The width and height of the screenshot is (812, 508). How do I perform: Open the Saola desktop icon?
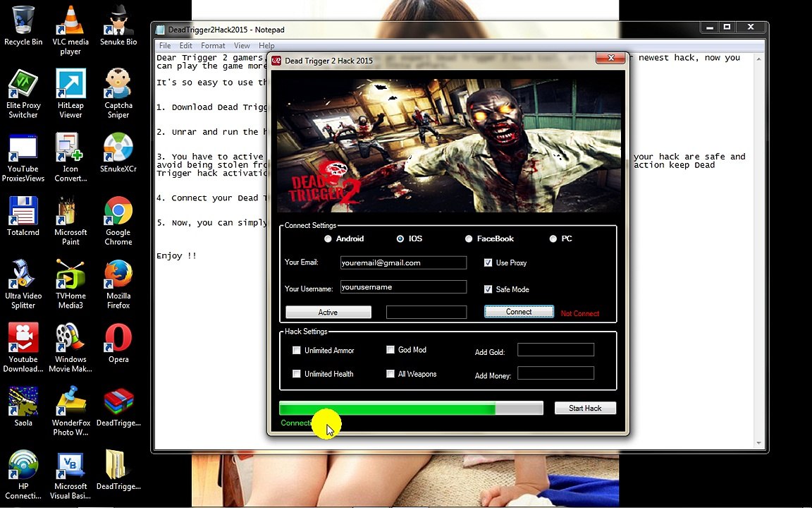point(23,407)
